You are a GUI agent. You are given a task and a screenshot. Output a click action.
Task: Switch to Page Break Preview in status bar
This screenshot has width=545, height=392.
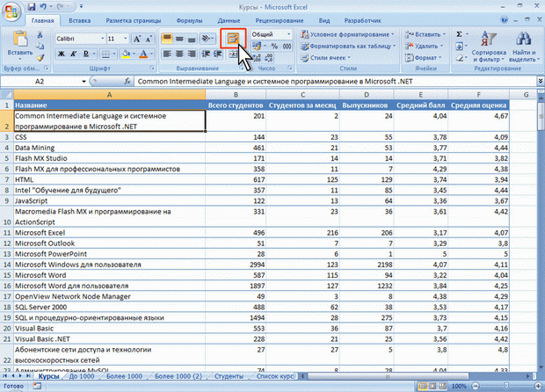coord(442,386)
